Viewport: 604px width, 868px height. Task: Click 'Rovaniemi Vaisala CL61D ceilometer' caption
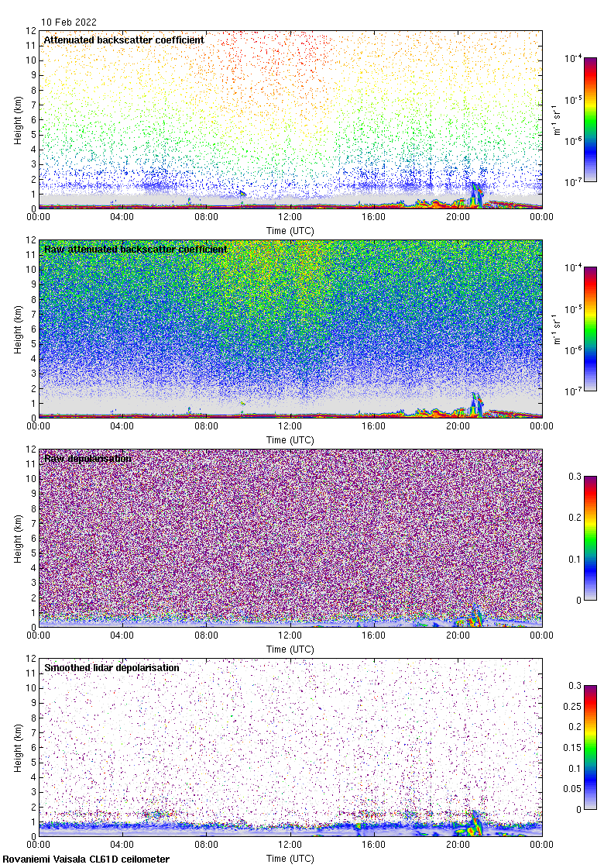click(x=86, y=859)
